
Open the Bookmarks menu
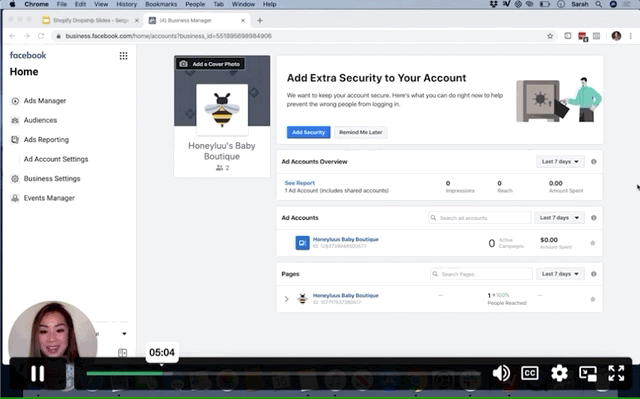pos(161,4)
